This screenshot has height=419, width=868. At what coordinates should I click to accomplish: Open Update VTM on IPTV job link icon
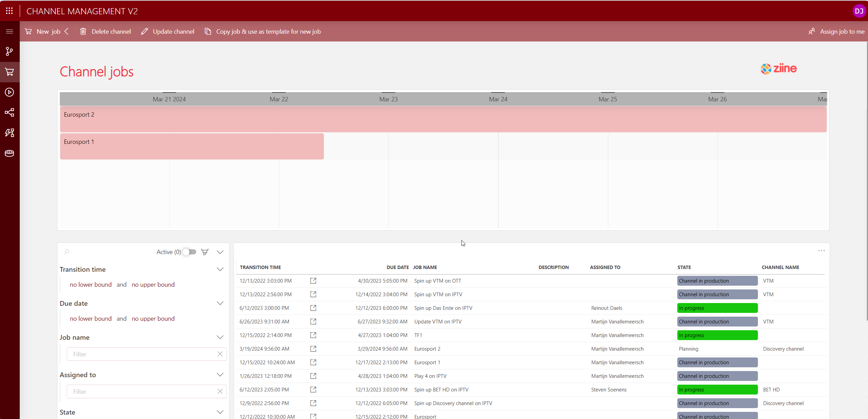click(x=313, y=321)
